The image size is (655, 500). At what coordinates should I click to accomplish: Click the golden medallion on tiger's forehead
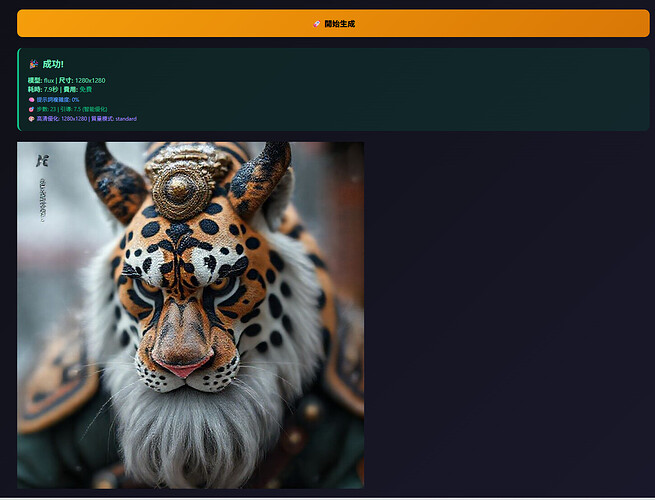click(x=182, y=186)
